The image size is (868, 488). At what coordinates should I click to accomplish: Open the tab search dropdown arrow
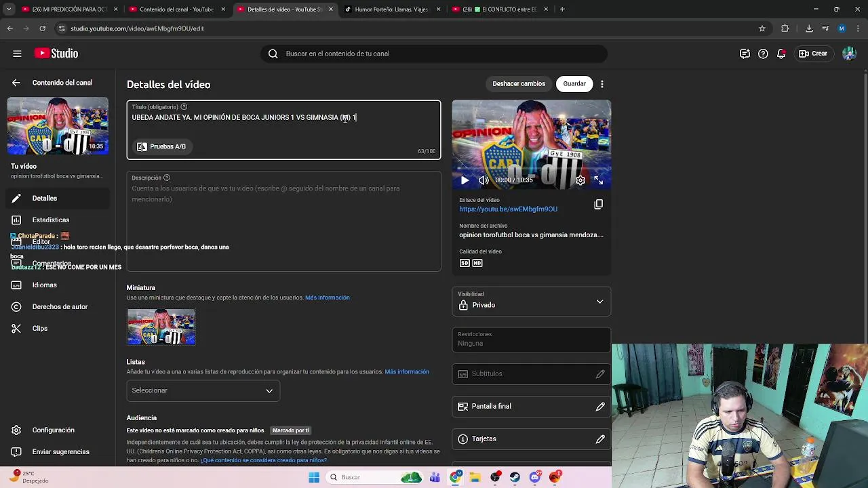[8, 9]
